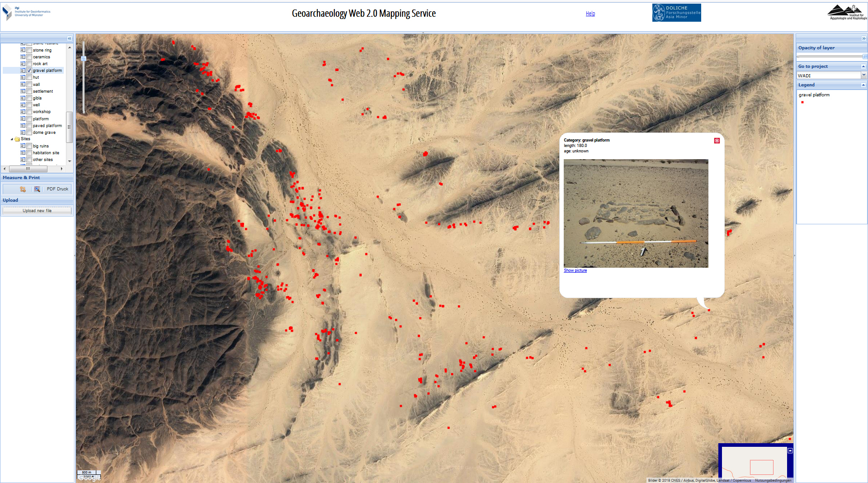Collapse the Sites folder in tree
The height and width of the screenshot is (483, 868).
(x=12, y=139)
